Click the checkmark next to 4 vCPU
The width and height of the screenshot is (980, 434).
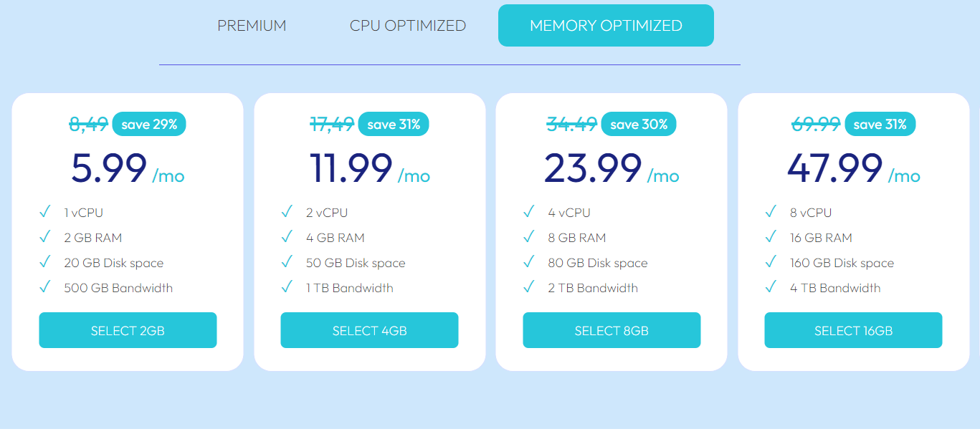[x=529, y=211]
